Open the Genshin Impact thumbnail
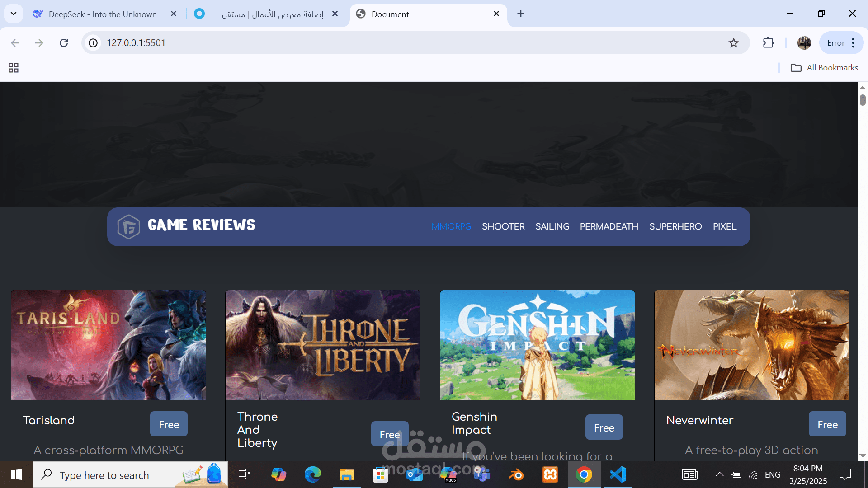 538,345
